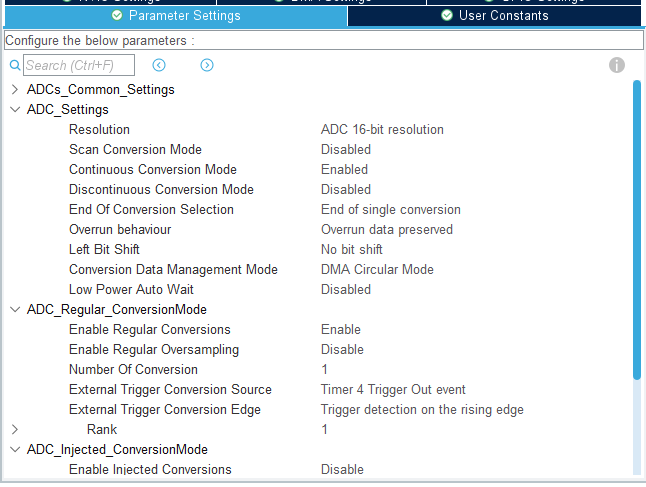Select Left Bit Shift parameter label
646x487 pixels.
click(104, 250)
